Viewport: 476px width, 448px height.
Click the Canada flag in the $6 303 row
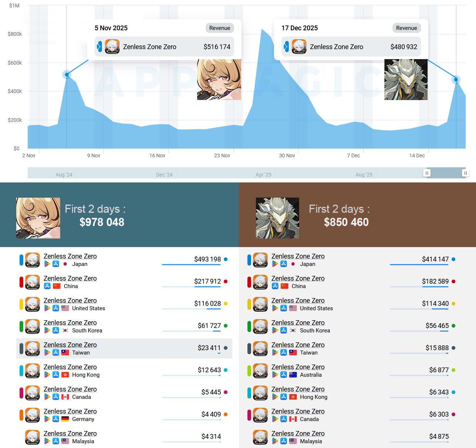293,419
